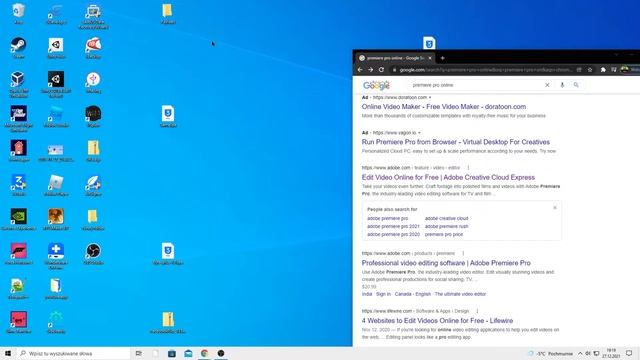The width and height of the screenshot is (640, 360).
Task: Click inside the Google search field
Action: click(x=476, y=85)
